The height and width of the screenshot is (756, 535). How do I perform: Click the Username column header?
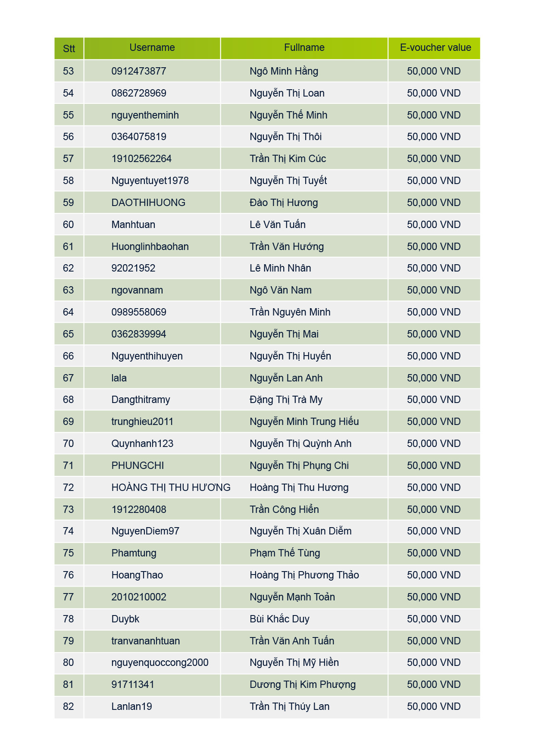click(x=152, y=48)
